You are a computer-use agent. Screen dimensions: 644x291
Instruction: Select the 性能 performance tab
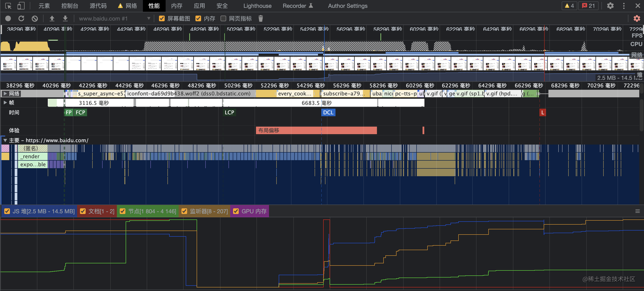pos(154,6)
